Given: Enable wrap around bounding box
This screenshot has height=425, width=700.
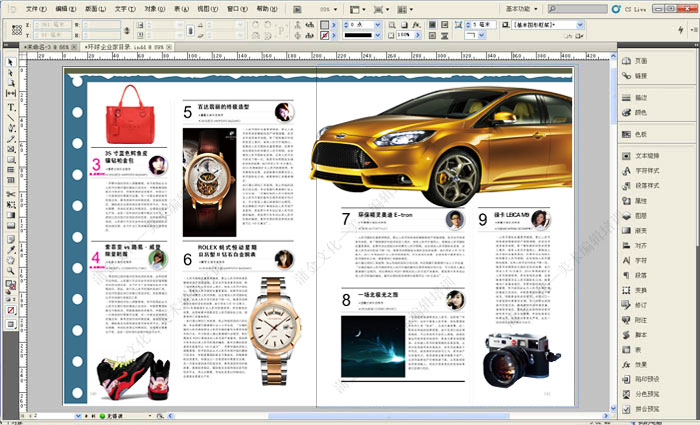Looking at the screenshot, I should coord(445,25).
